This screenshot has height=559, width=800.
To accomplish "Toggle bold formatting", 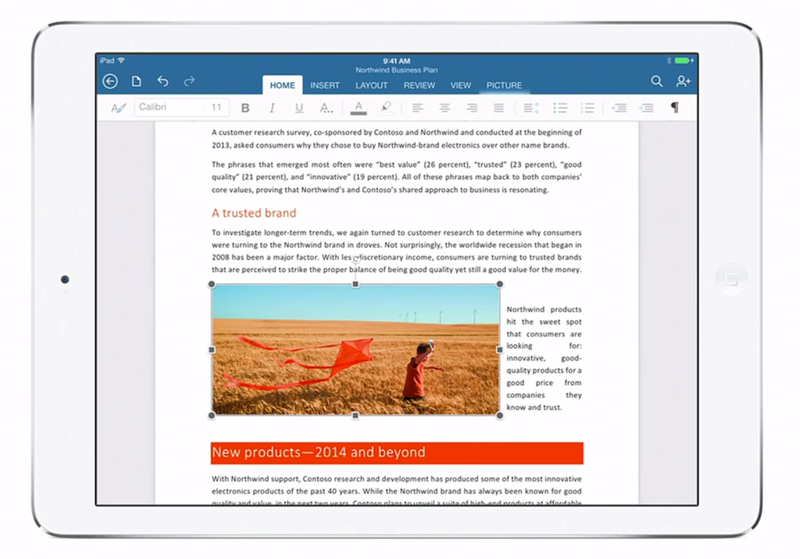I will [245, 108].
